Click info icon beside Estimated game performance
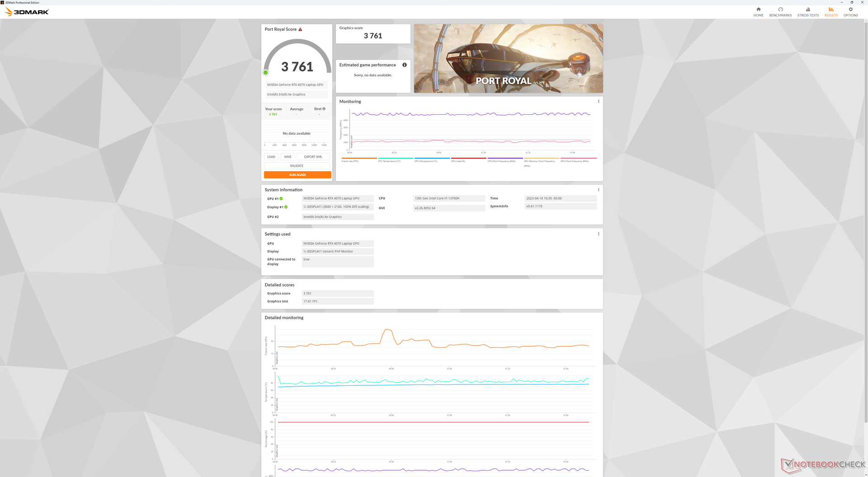868x477 pixels. [x=404, y=65]
